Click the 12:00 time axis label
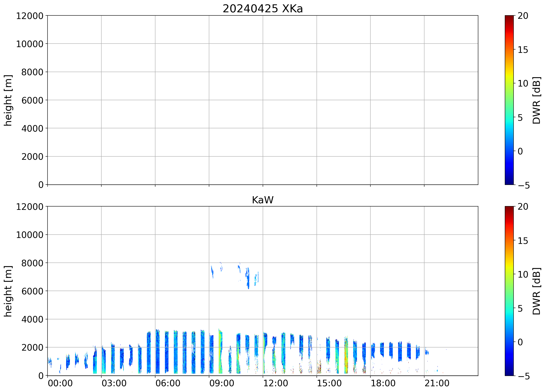The width and height of the screenshot is (546, 392). (275, 383)
